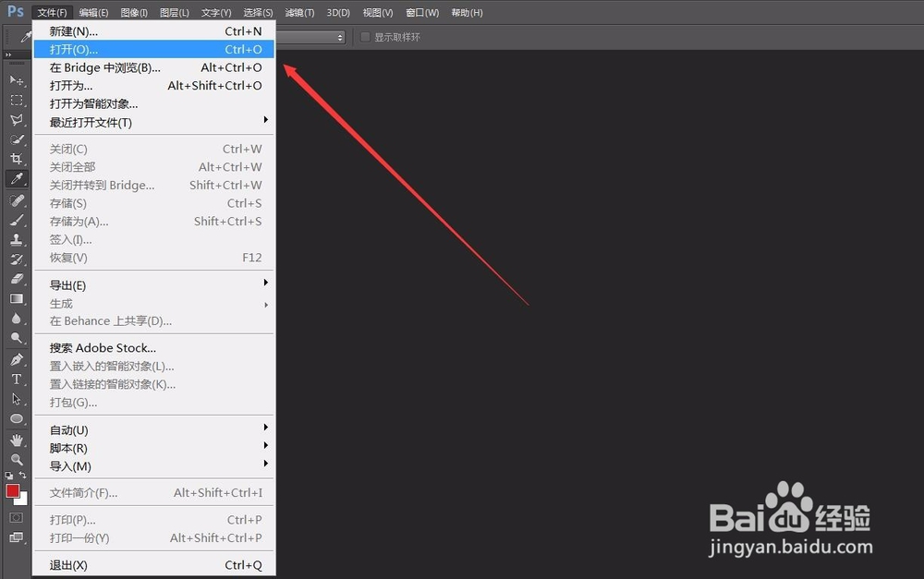Viewport: 924px width, 579px height.
Task: Open the 图层(L) menu
Action: [x=175, y=12]
